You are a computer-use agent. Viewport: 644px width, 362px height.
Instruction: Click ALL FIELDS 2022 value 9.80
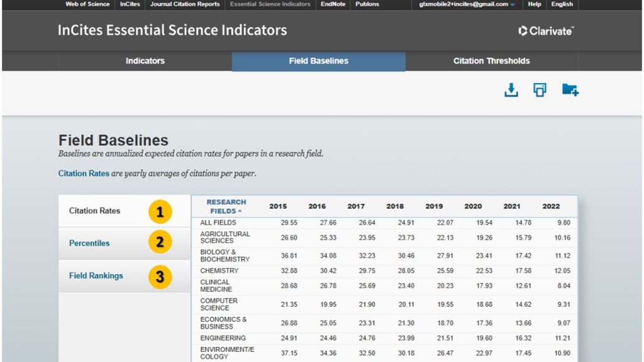(x=564, y=222)
